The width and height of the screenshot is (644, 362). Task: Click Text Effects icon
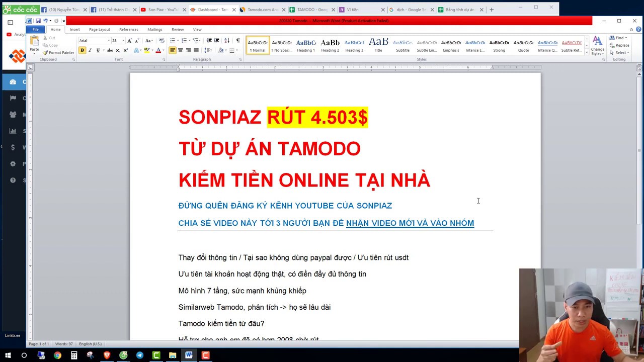point(136,50)
